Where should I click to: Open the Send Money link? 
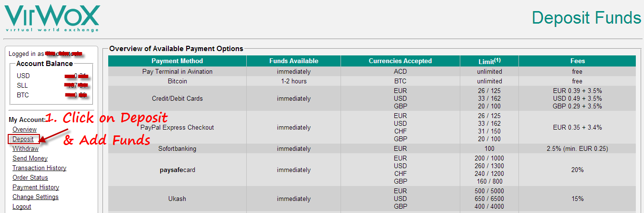coord(30,159)
